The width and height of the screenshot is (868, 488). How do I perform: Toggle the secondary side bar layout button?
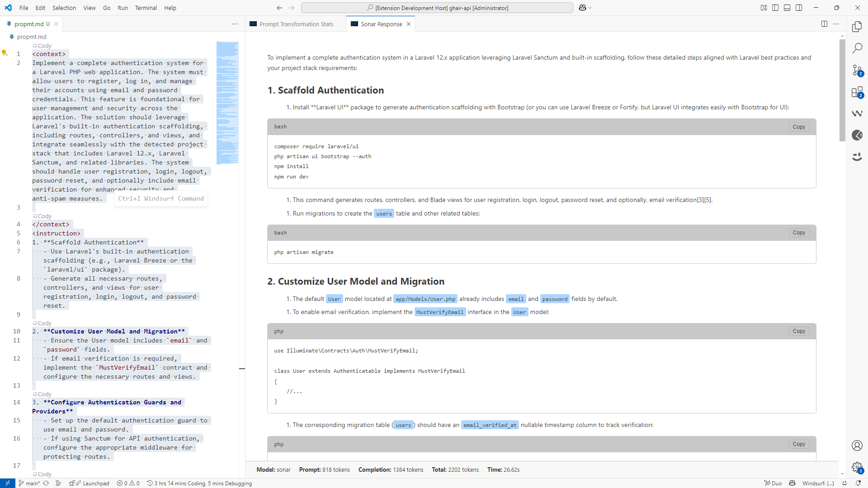click(x=799, y=8)
